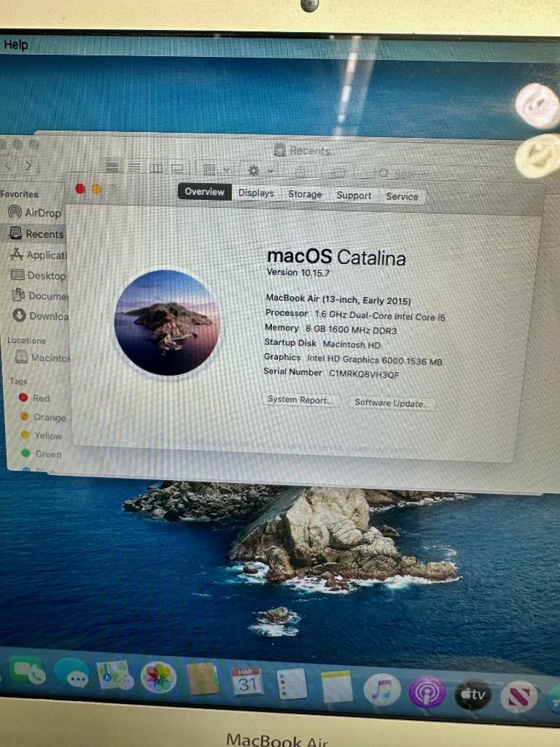Select the Red tag in sidebar
The height and width of the screenshot is (747, 560).
pos(34,398)
